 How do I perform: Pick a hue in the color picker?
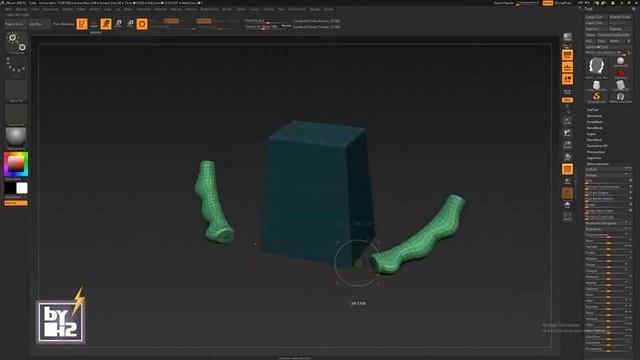[x=16, y=164]
